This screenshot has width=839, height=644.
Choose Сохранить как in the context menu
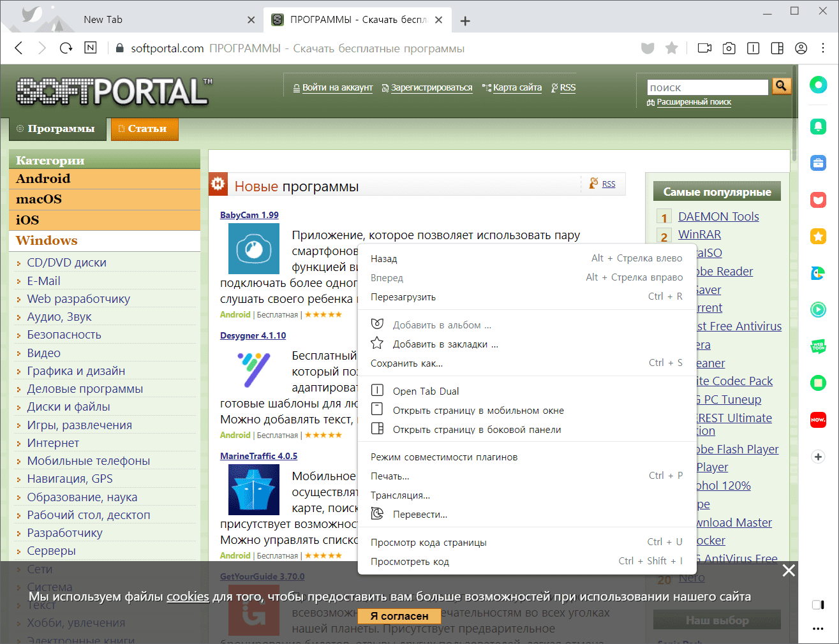526,363
